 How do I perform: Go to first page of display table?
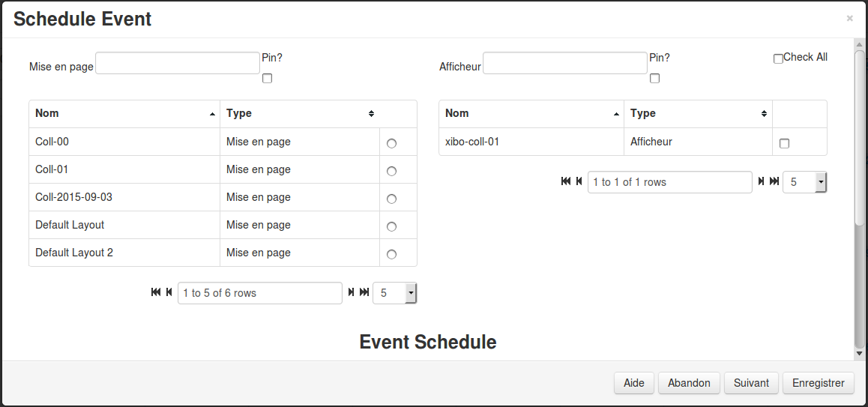click(566, 181)
